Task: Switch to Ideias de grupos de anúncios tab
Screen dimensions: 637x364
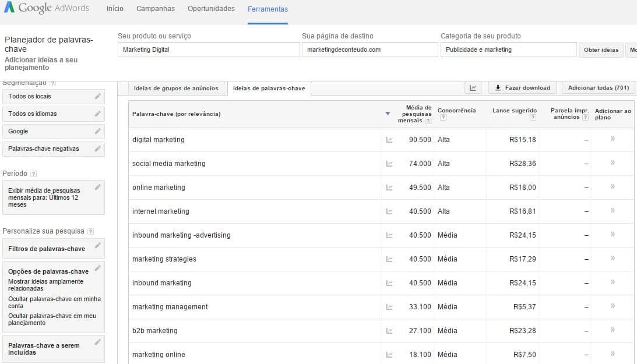Action: click(x=176, y=88)
